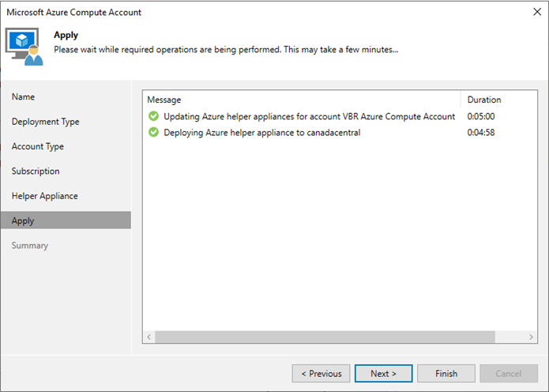Sort by the Duration column header
Image resolution: width=549 pixels, height=392 pixels.
pyautogui.click(x=498, y=100)
